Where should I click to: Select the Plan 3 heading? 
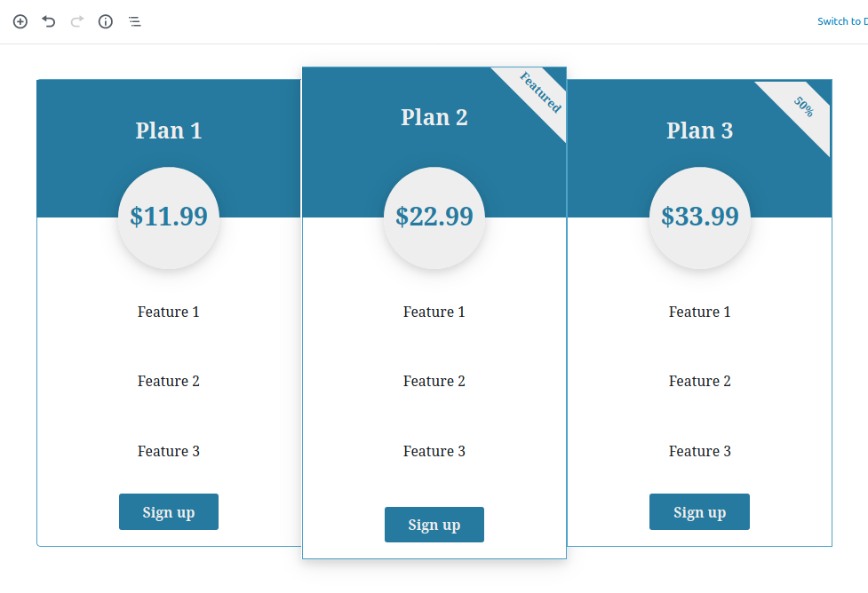[x=700, y=130]
